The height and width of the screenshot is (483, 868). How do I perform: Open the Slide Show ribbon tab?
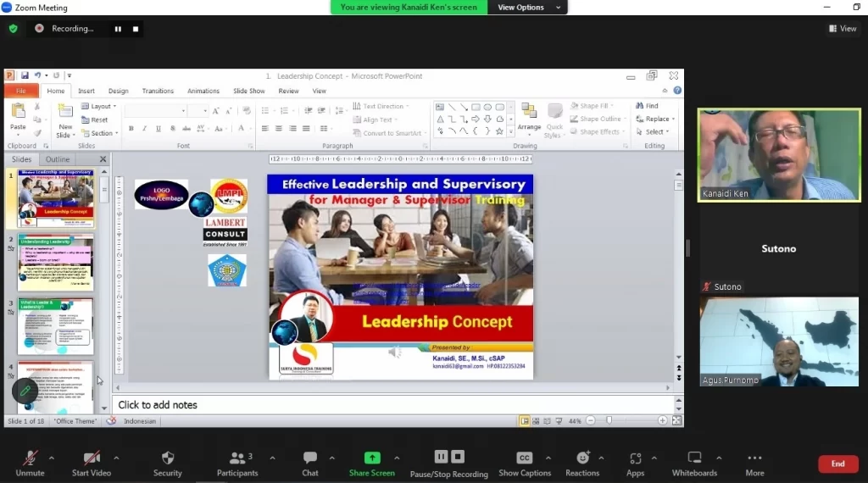point(248,91)
